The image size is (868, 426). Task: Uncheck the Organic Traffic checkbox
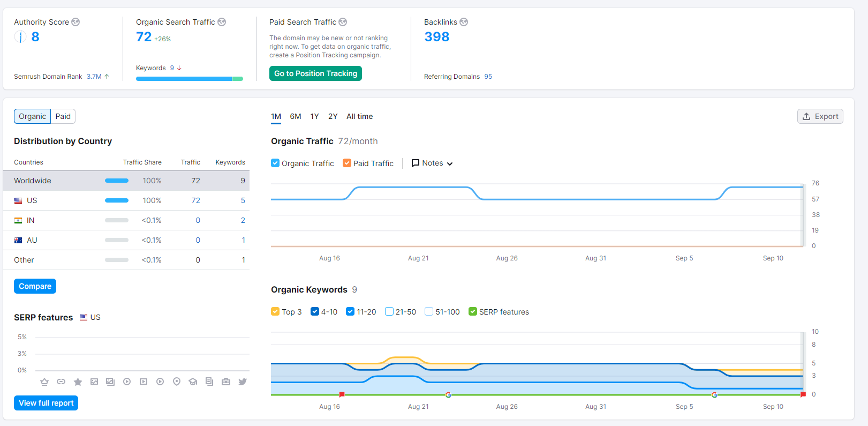tap(275, 163)
